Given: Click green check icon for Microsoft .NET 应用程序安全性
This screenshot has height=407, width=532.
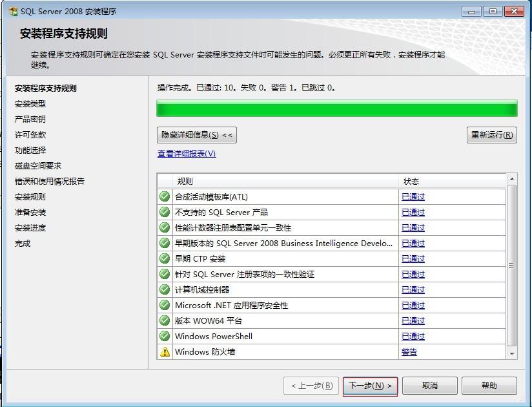Looking at the screenshot, I should coord(165,305).
